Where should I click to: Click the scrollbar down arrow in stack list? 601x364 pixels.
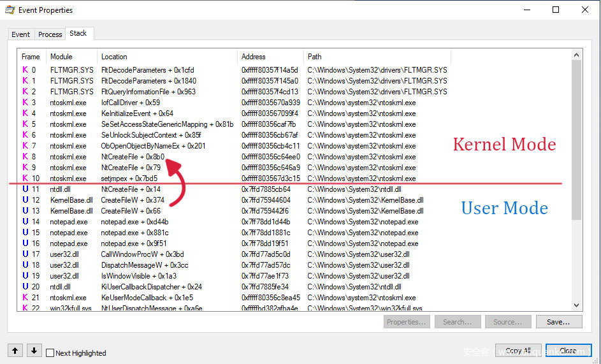[576, 306]
